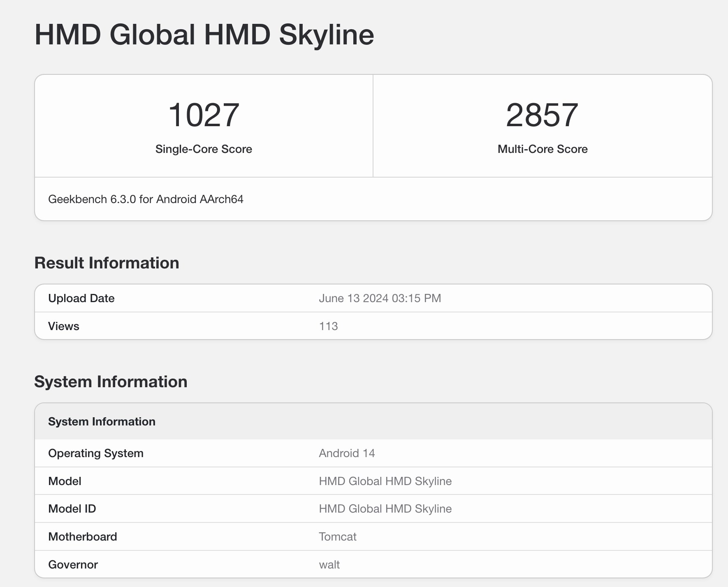The image size is (728, 587).
Task: Select the Upload Date row label
Action: 81,298
